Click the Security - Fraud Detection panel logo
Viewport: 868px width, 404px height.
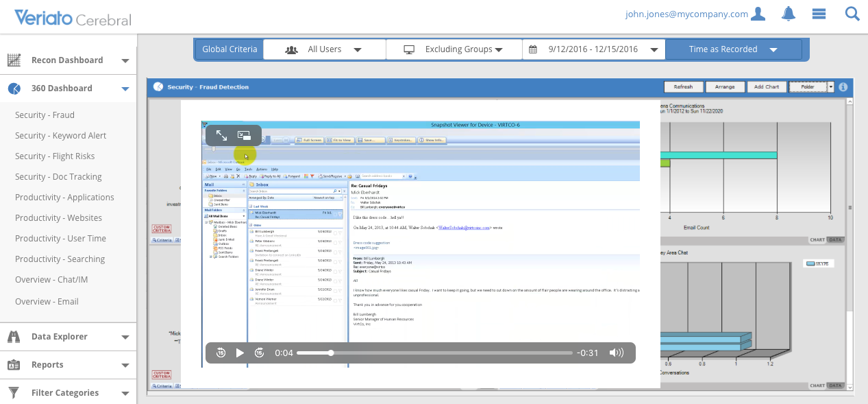click(158, 86)
